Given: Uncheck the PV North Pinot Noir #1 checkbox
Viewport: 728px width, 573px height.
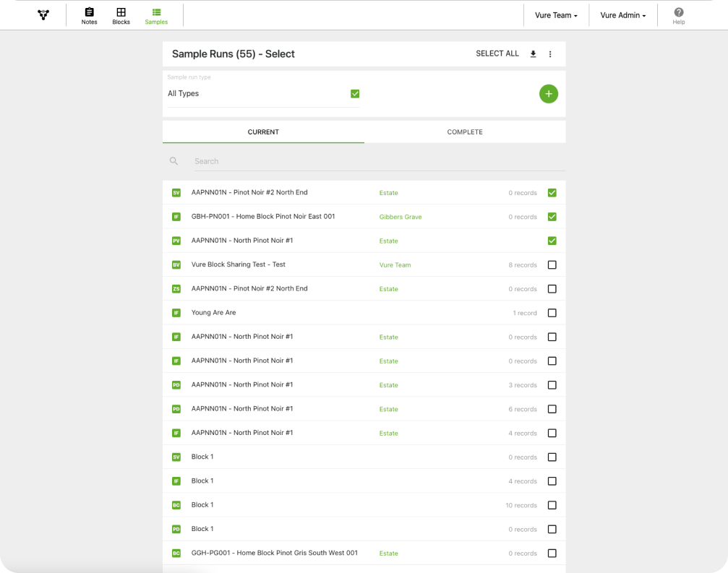Looking at the screenshot, I should coord(552,241).
